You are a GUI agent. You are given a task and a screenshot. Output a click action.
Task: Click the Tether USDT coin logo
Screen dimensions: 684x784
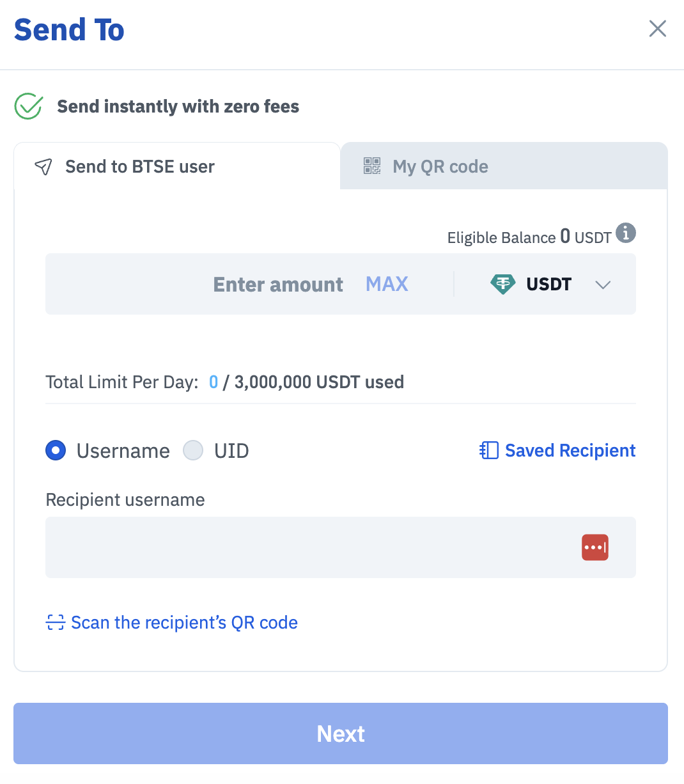503,284
